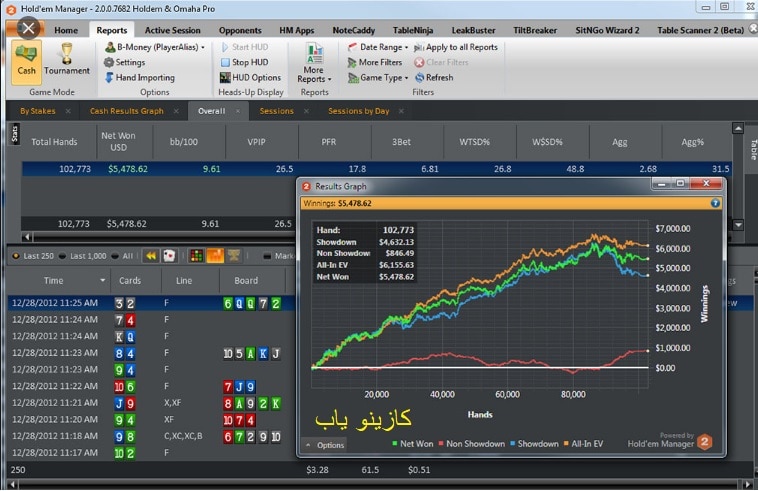This screenshot has width=758, height=491.
Task: Toggle orange All-In EV legend item
Action: (x=583, y=443)
